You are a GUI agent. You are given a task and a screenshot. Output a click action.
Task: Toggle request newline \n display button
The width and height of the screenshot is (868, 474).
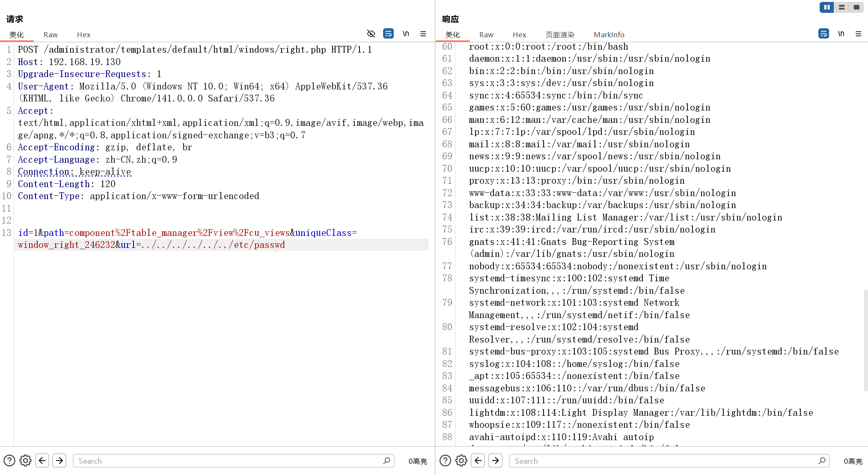coord(406,34)
